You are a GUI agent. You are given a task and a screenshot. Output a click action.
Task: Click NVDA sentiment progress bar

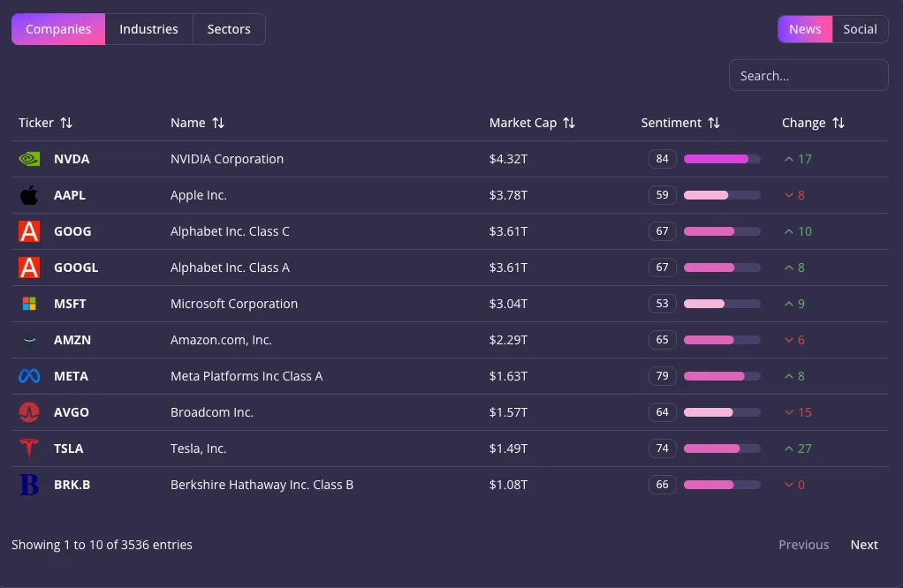pos(722,159)
